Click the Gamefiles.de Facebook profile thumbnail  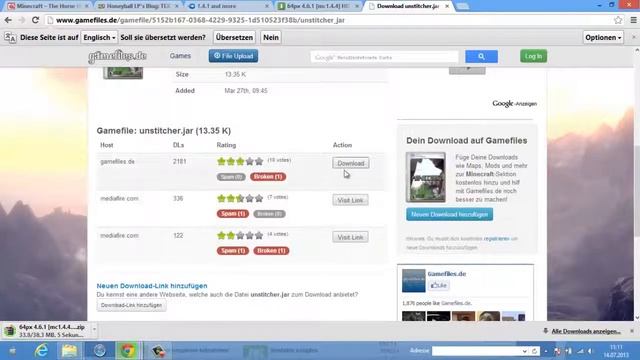click(413, 280)
